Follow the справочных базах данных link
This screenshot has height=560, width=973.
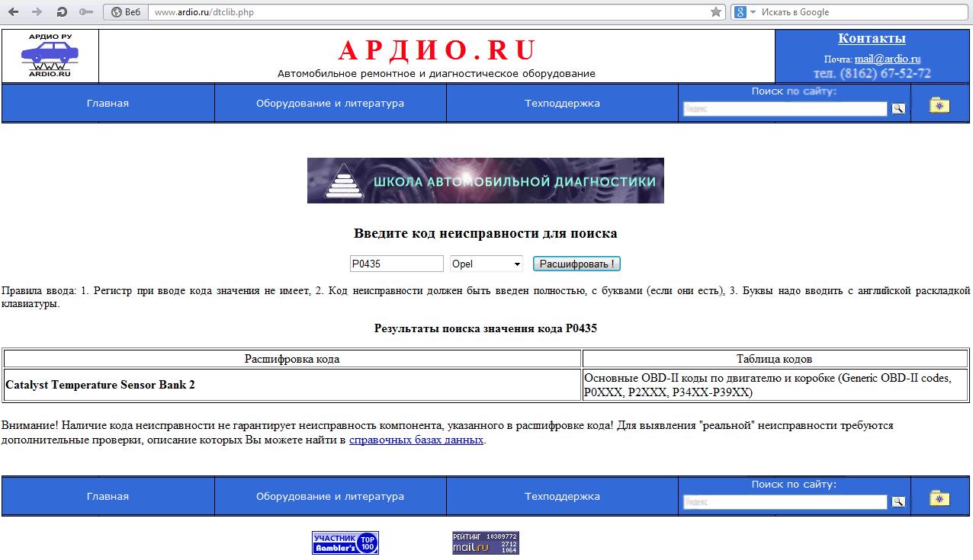pyautogui.click(x=416, y=440)
